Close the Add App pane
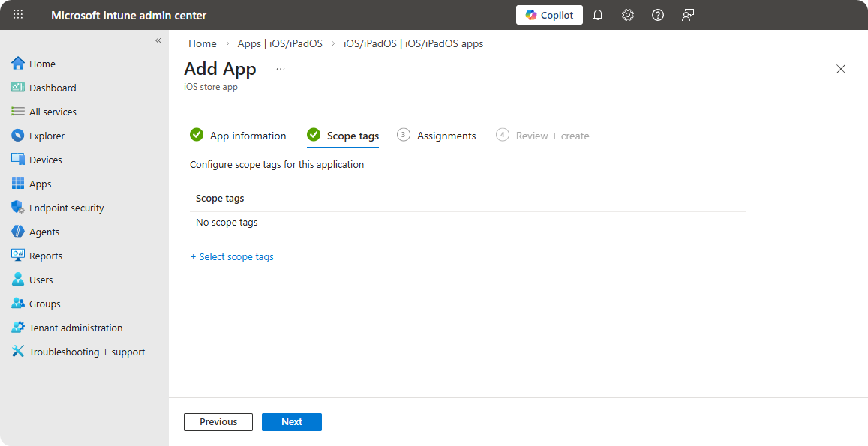The height and width of the screenshot is (446, 868). point(841,69)
